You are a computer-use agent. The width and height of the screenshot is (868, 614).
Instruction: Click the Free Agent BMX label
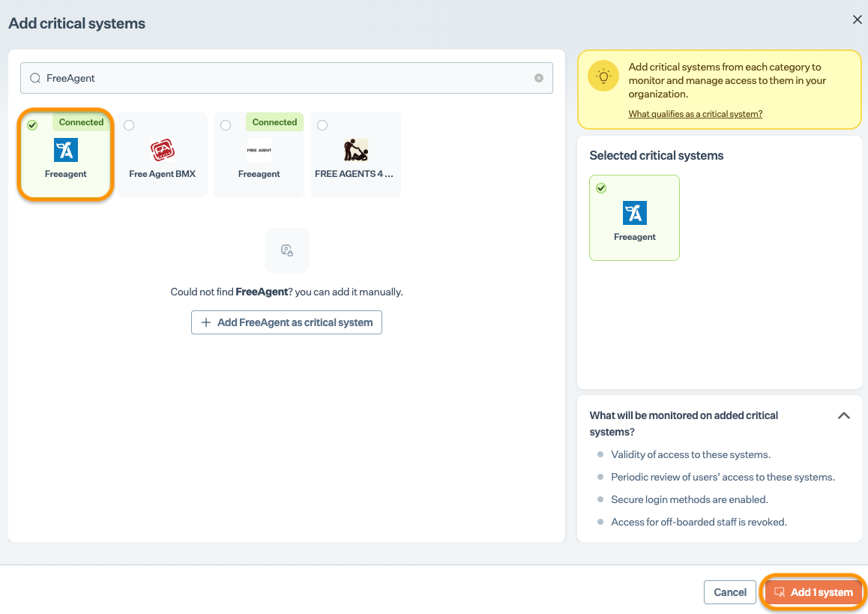(162, 174)
